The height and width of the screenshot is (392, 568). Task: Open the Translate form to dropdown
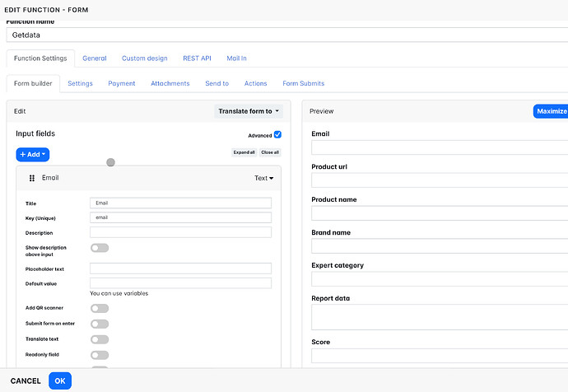(249, 111)
